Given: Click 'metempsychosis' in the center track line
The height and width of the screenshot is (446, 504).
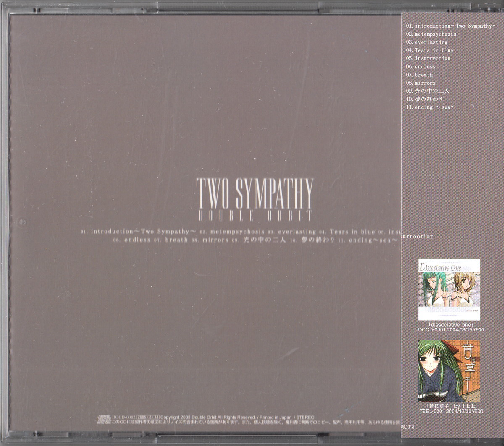Looking at the screenshot, I should (237, 231).
